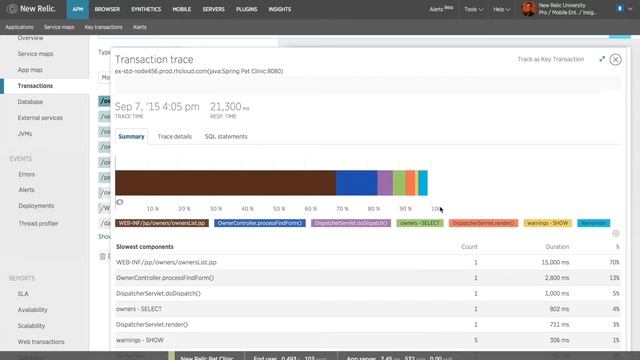Screen dimensions: 640x360
Task: Open Service maps in the left sidebar
Action: 36,53
